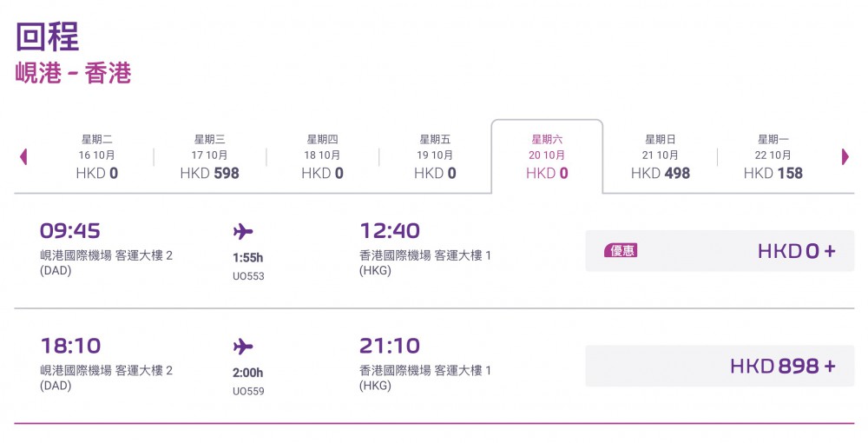The image size is (868, 443).
Task: Select the 星期六 20 10月 active tab
Action: click(x=547, y=156)
